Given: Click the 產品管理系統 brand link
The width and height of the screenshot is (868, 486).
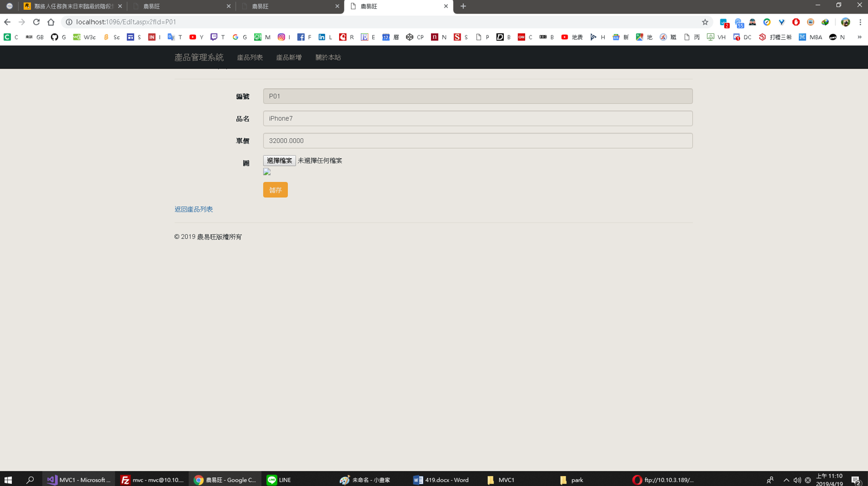Looking at the screenshot, I should [x=199, y=57].
